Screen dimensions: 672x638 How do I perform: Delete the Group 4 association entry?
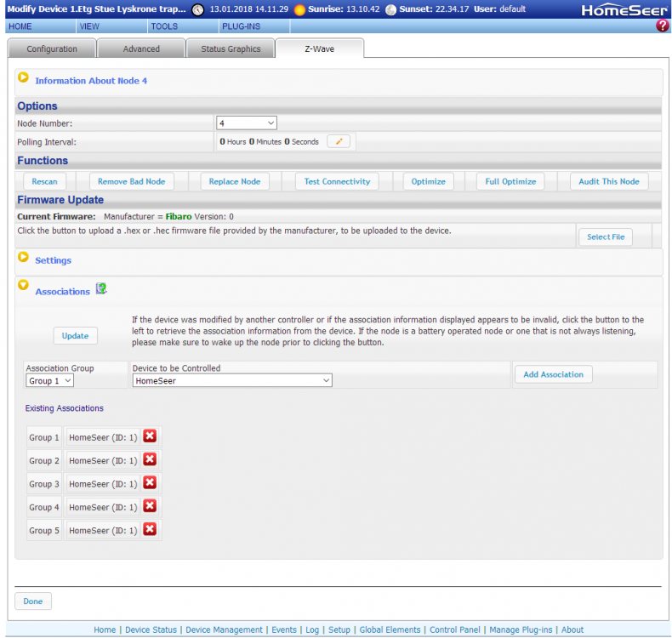(150, 506)
